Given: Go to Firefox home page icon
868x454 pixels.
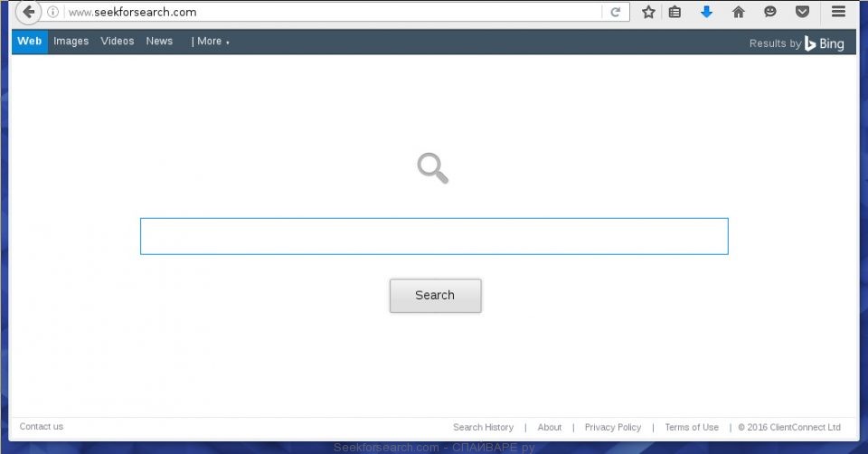Looking at the screenshot, I should pyautogui.click(x=739, y=13).
